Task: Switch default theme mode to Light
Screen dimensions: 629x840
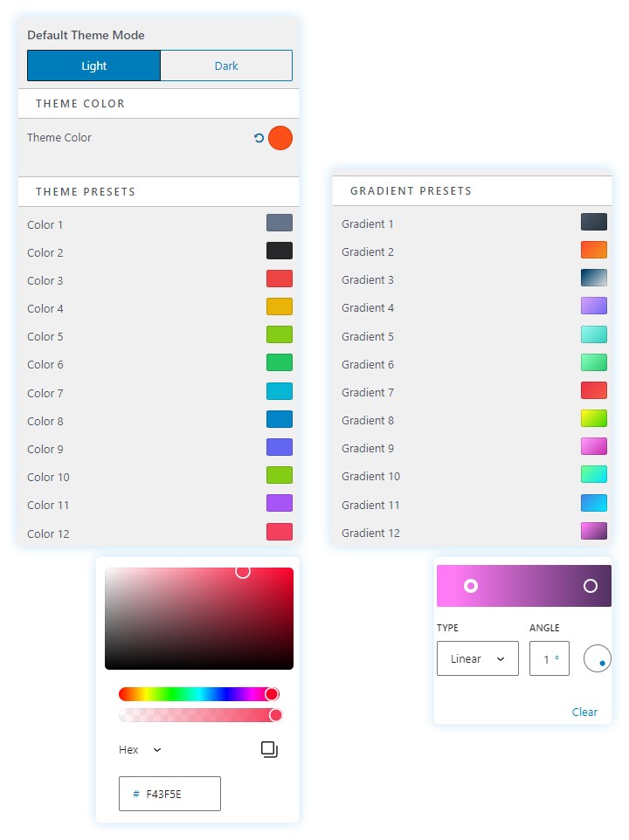Action: [94, 65]
